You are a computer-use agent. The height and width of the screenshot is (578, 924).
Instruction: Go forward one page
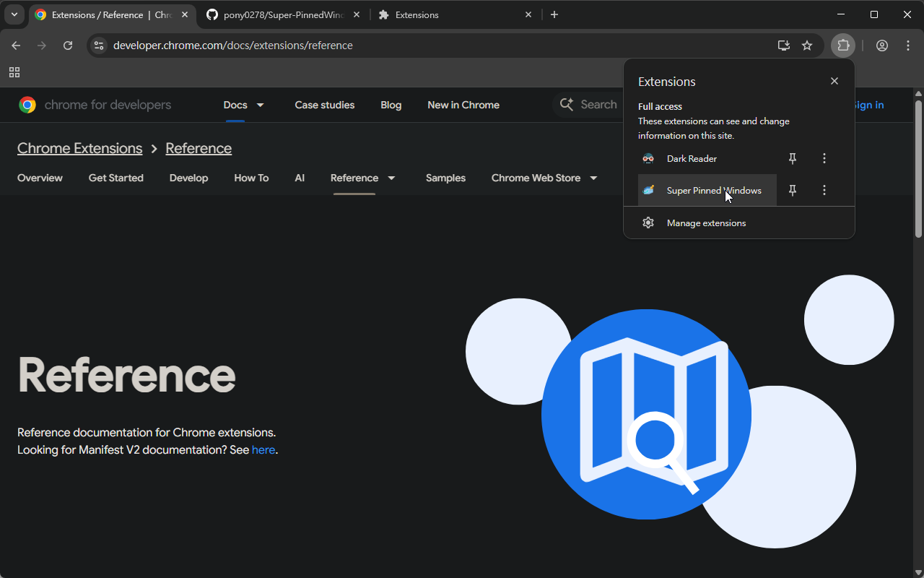tap(42, 46)
